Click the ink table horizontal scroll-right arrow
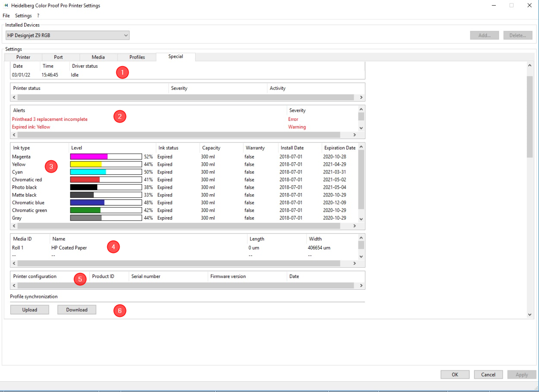539x392 pixels. click(355, 226)
